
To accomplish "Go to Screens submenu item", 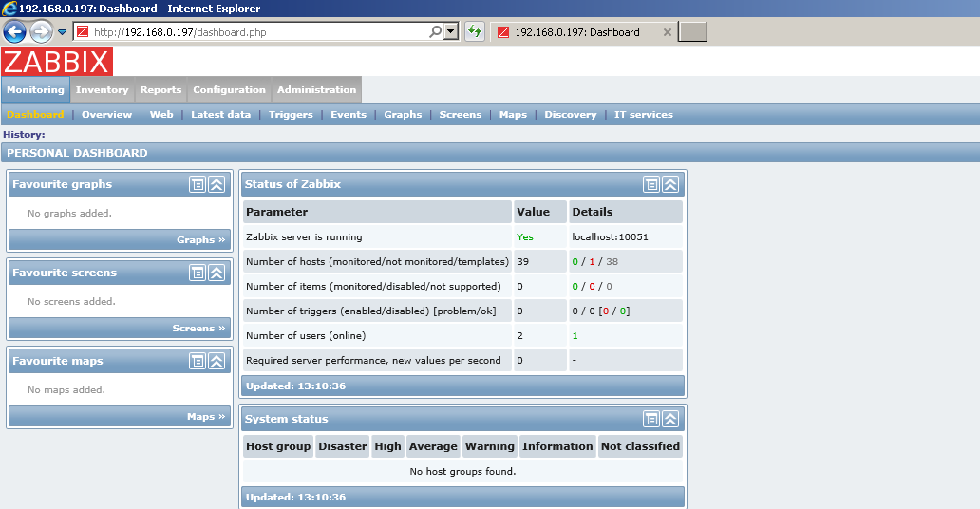I will [x=460, y=115].
